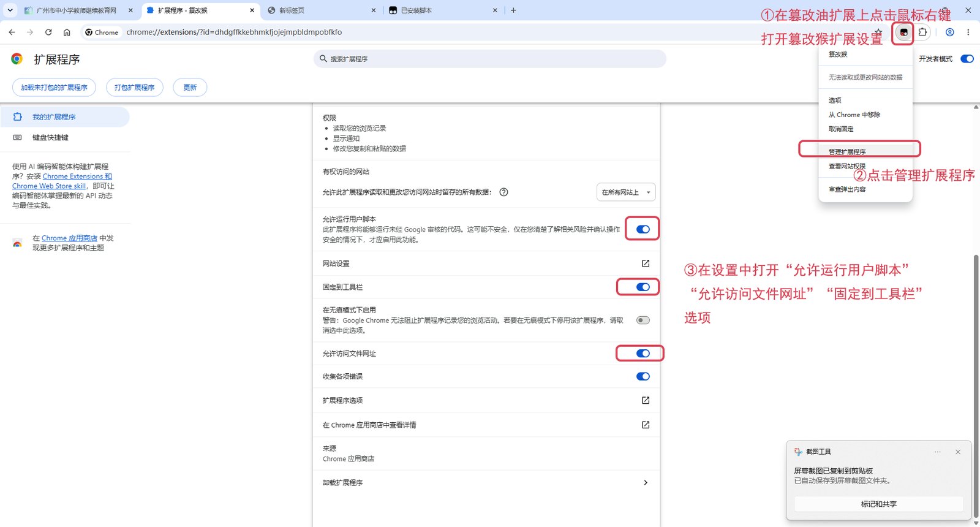The height and width of the screenshot is (527, 980).
Task: Open the Chrome profile avatar menu
Action: coord(950,32)
